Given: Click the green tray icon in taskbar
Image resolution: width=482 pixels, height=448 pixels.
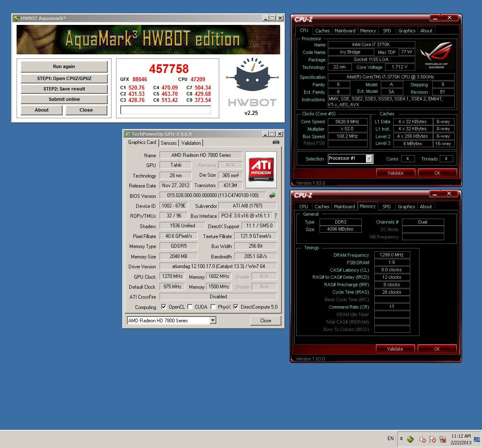Looking at the screenshot, I should [x=410, y=439].
